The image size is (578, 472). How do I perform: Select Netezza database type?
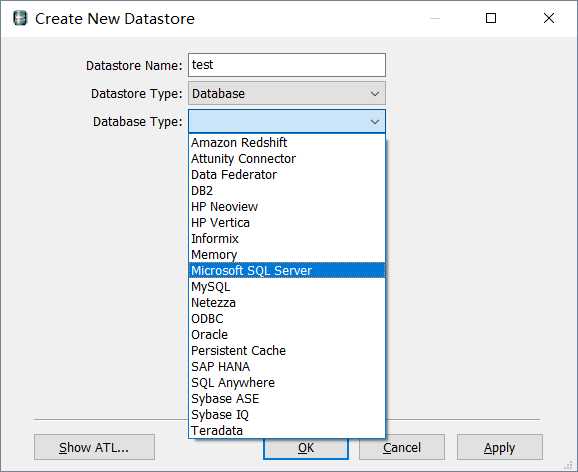(287, 303)
